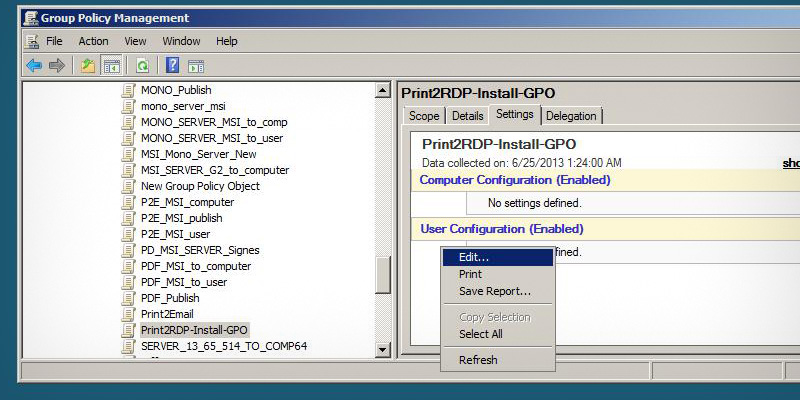Open the Action menu
The height and width of the screenshot is (400, 800).
[x=93, y=41]
